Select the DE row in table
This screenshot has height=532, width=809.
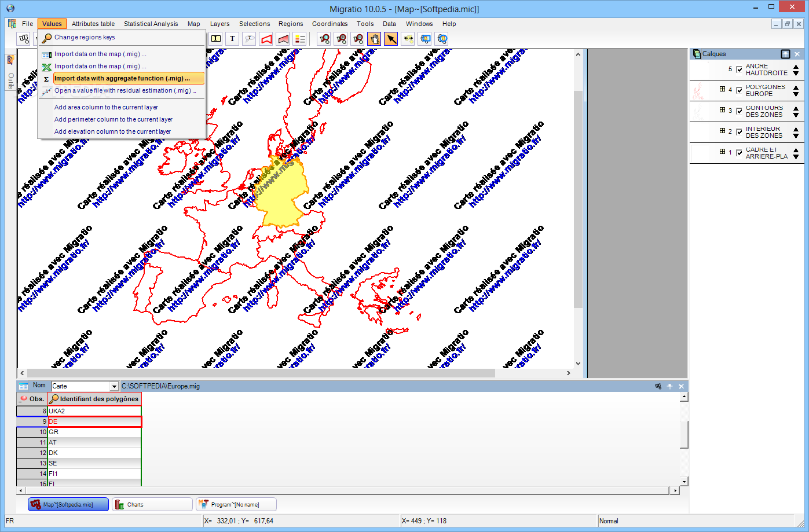click(x=94, y=421)
